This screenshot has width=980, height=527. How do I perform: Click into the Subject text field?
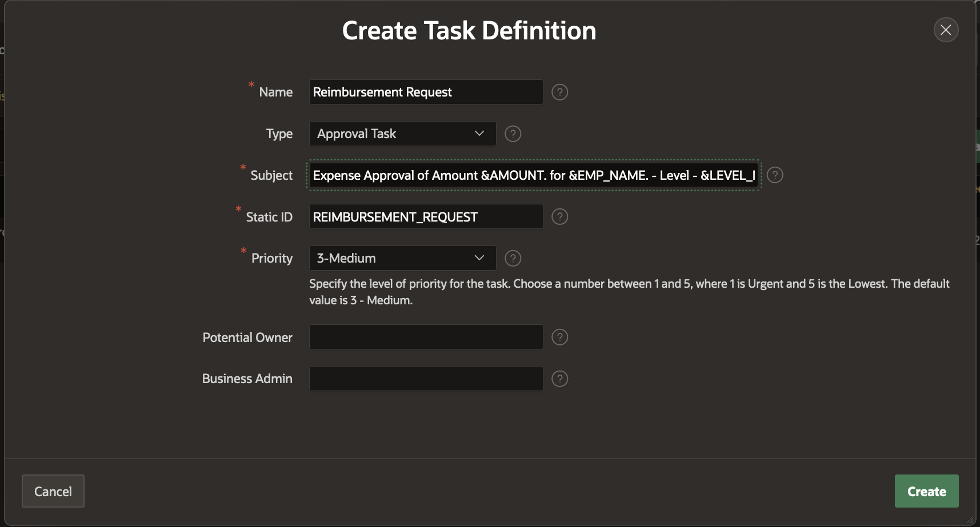pyautogui.click(x=534, y=175)
